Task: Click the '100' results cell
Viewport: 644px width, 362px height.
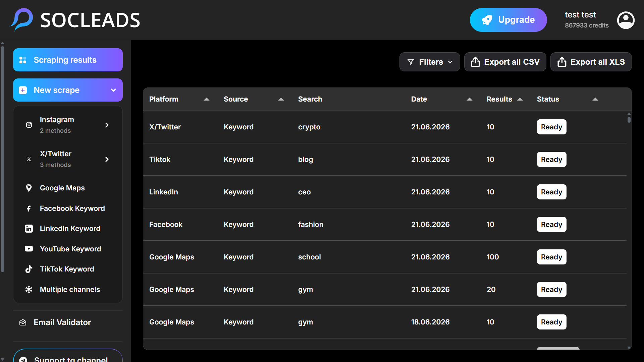Action: pos(493,257)
